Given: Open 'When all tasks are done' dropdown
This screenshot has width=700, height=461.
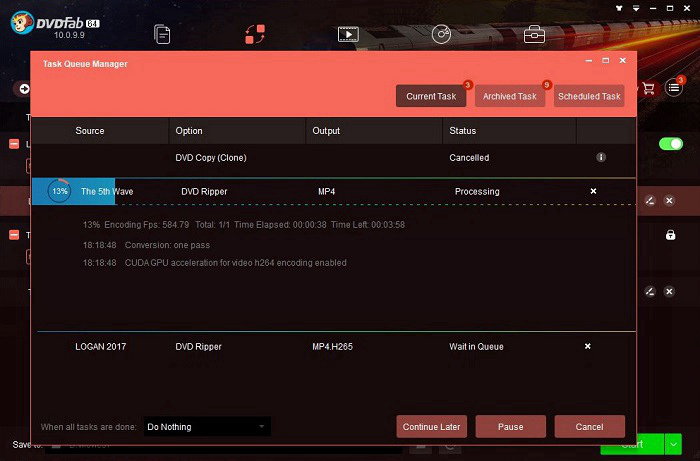Looking at the screenshot, I should coord(207,427).
